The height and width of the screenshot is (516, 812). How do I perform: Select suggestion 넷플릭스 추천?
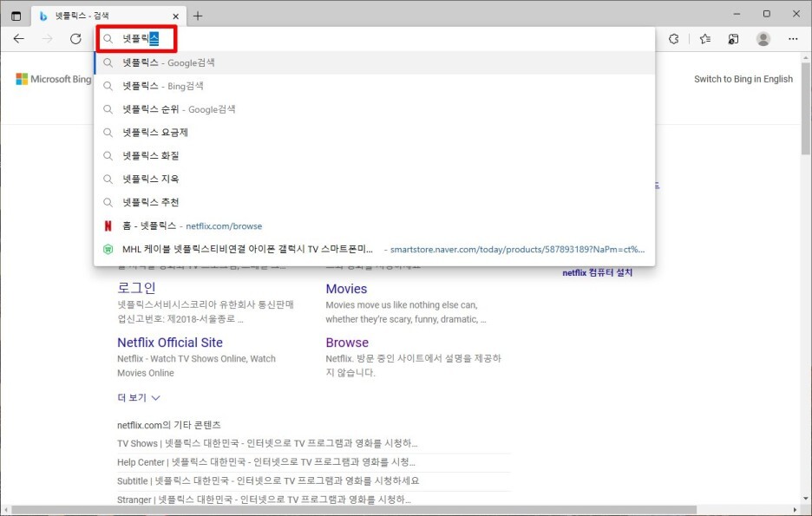click(x=375, y=202)
